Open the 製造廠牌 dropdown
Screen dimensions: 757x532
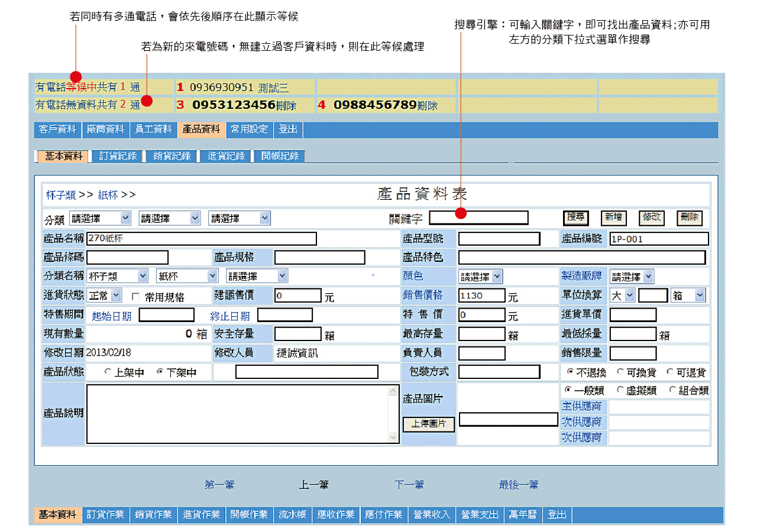(x=632, y=277)
